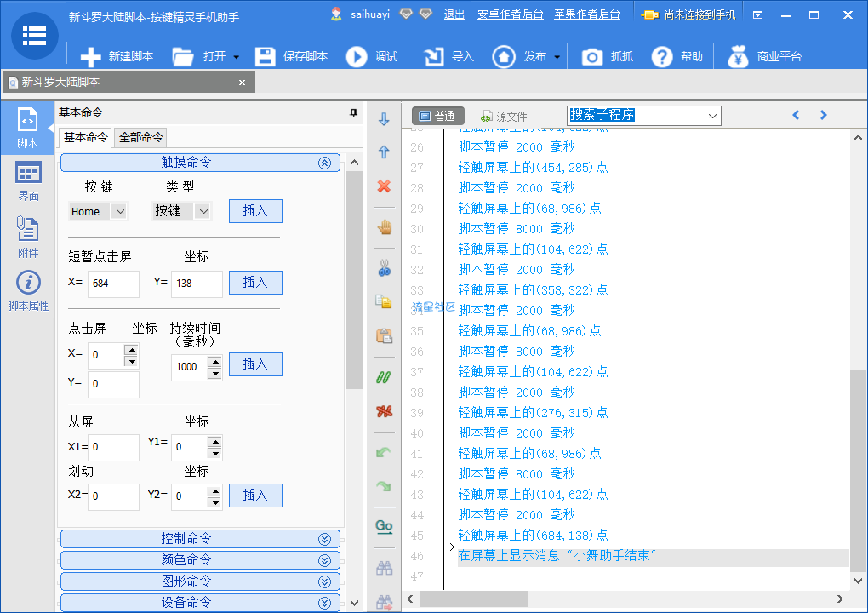Image resolution: width=868 pixels, height=613 pixels.
Task: Open 安卓作者后台 link
Action: click(x=511, y=14)
